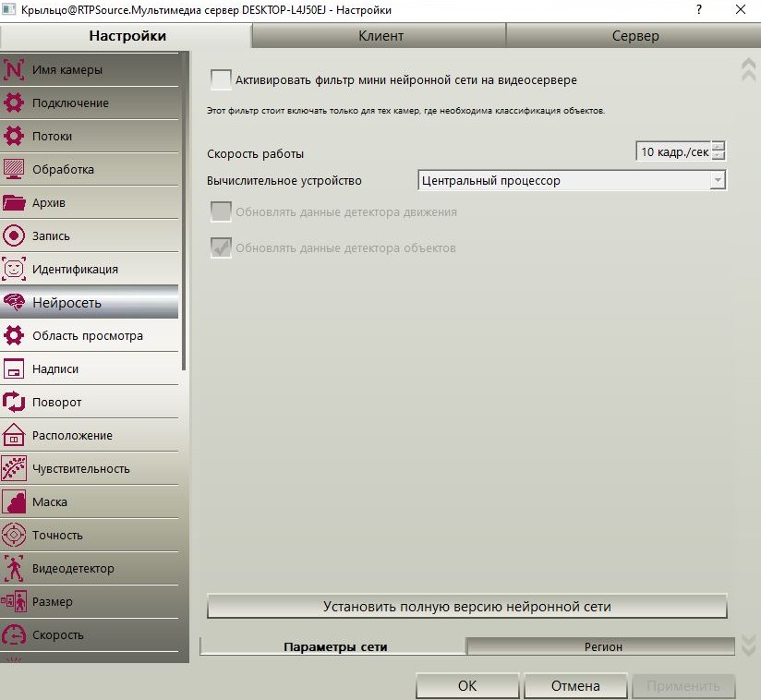This screenshot has height=700, width=761.
Task: Toggle Обновлять данные детектора движения checkbox
Action: pyautogui.click(x=221, y=212)
